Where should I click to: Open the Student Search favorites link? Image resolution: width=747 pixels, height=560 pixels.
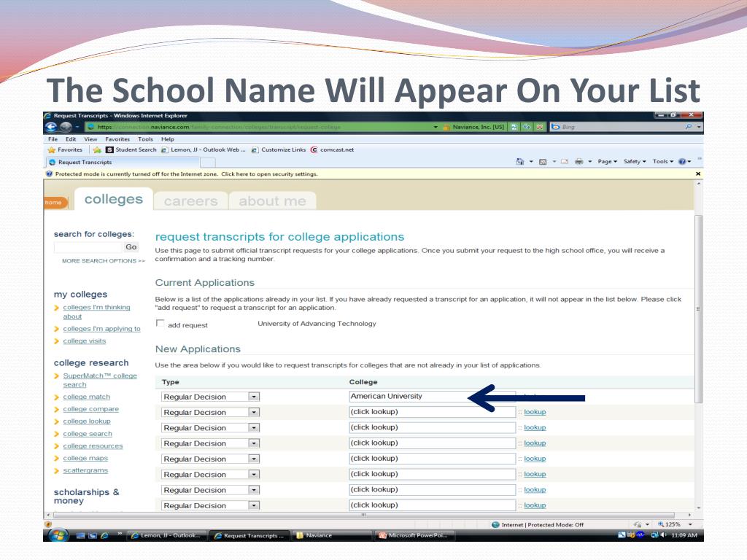pyautogui.click(x=131, y=149)
